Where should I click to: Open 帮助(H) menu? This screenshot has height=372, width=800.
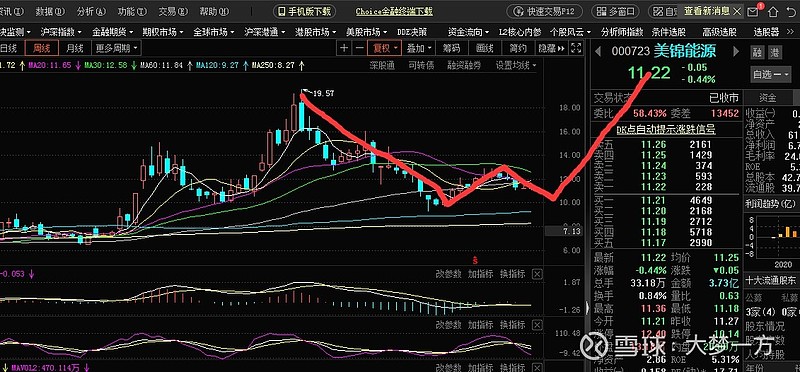pos(214,11)
